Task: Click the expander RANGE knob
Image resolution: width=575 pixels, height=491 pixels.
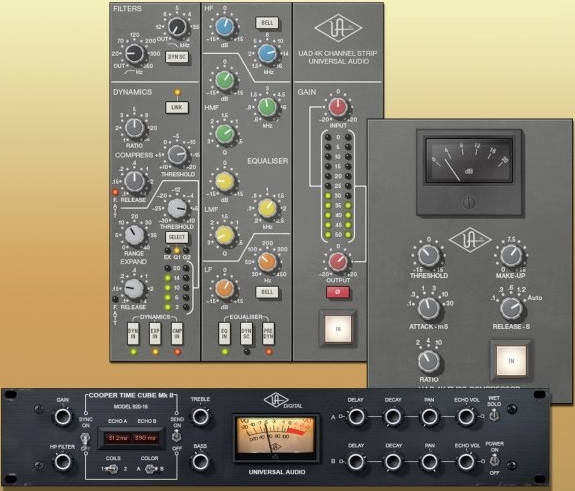Action: (x=134, y=235)
